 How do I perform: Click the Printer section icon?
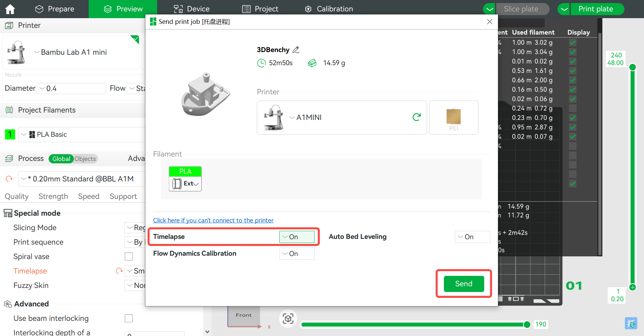(x=9, y=25)
